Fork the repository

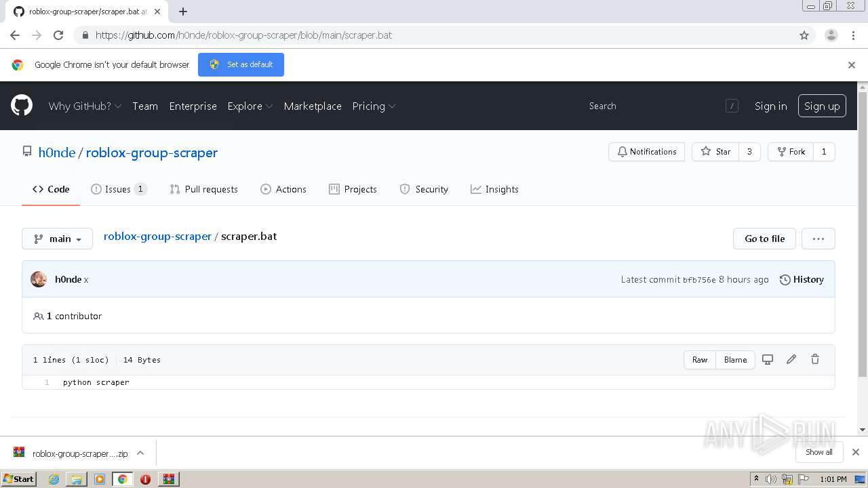click(x=790, y=152)
